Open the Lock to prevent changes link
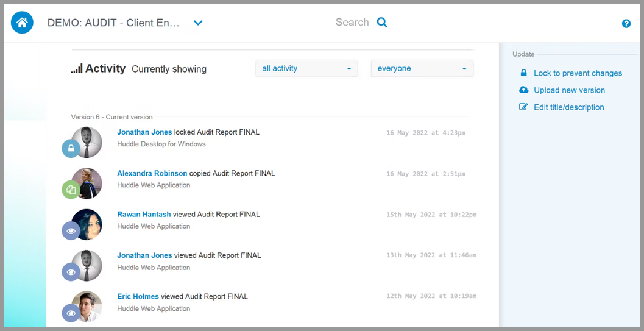The width and height of the screenshot is (644, 331). (x=578, y=73)
